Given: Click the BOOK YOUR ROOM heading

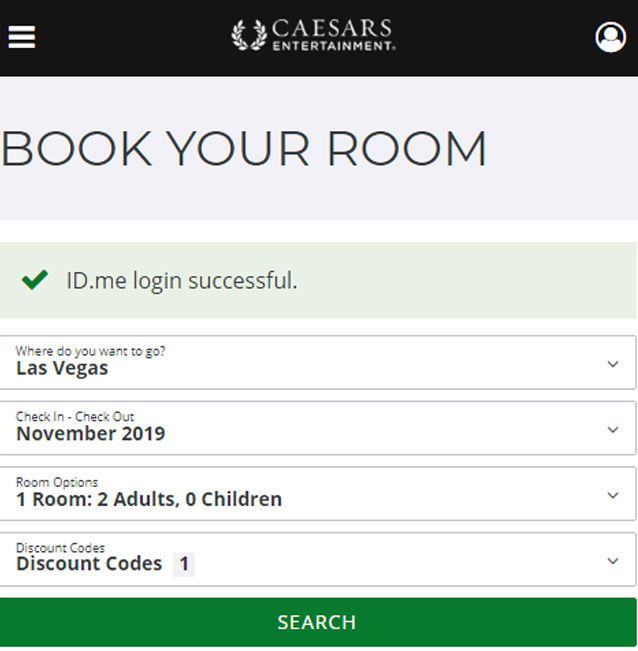Looking at the screenshot, I should tap(244, 149).
